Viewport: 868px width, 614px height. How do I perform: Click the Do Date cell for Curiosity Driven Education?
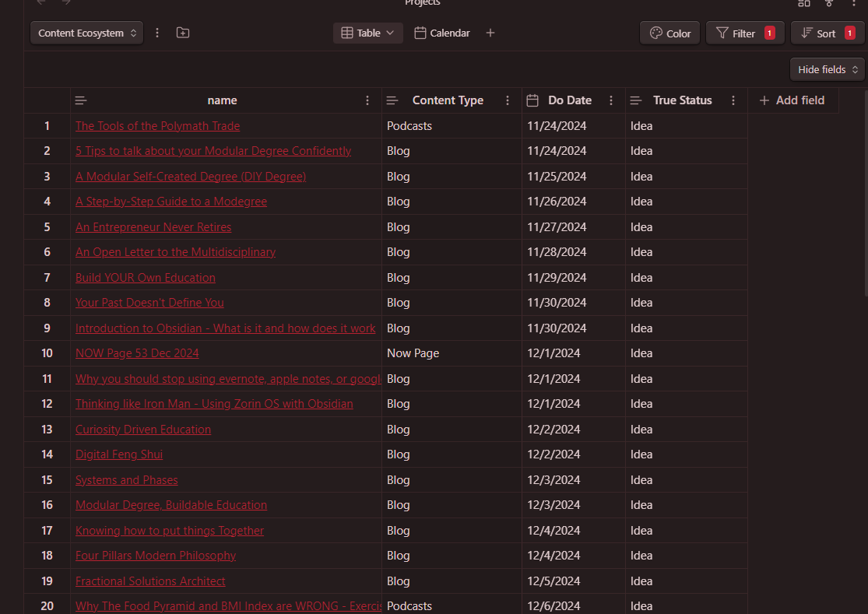[573, 430]
